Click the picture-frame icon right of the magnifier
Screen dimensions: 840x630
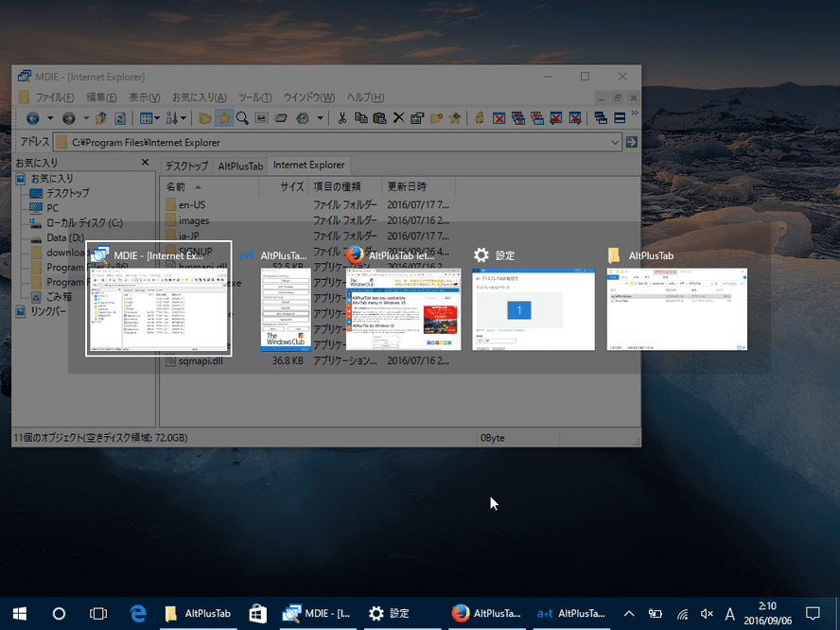pos(261,118)
